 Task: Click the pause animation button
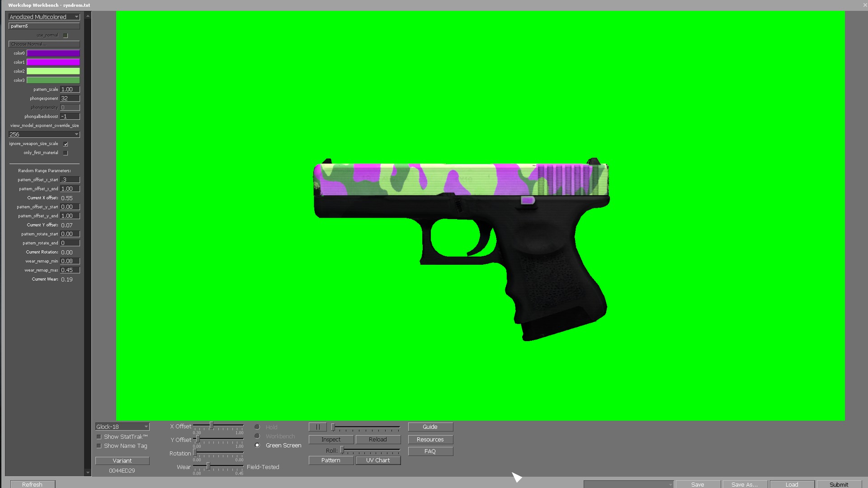(x=317, y=427)
